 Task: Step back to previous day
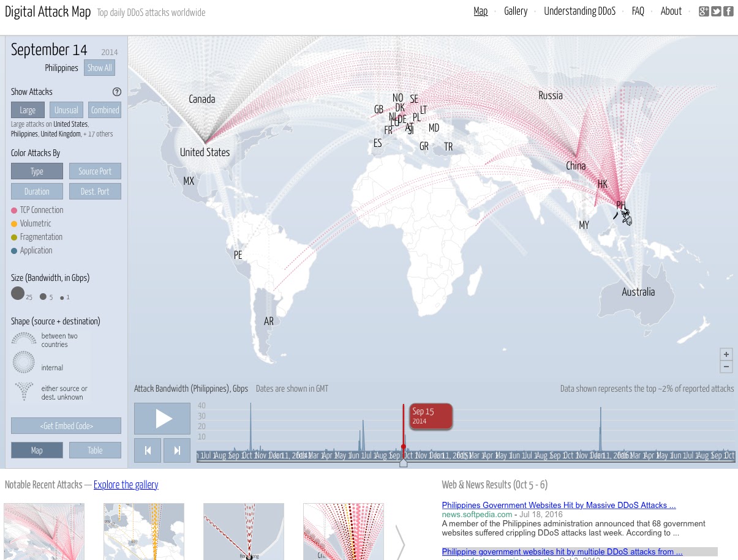(x=148, y=450)
